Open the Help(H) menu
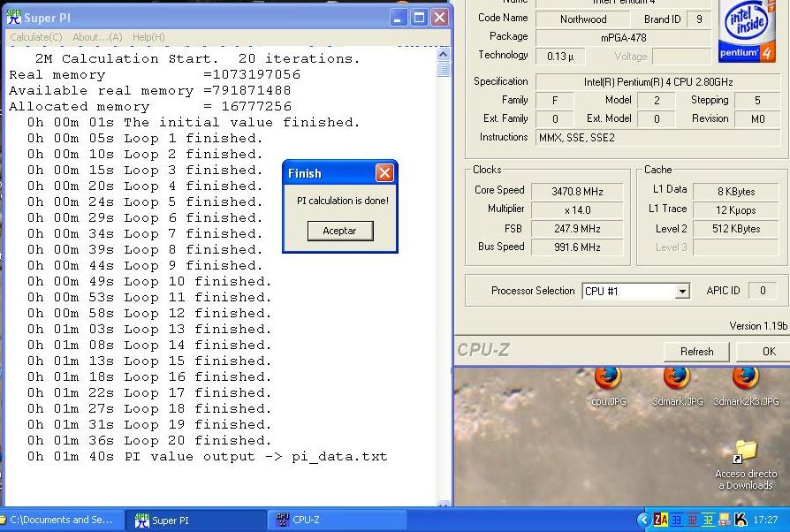The image size is (790, 532). pyautogui.click(x=148, y=37)
